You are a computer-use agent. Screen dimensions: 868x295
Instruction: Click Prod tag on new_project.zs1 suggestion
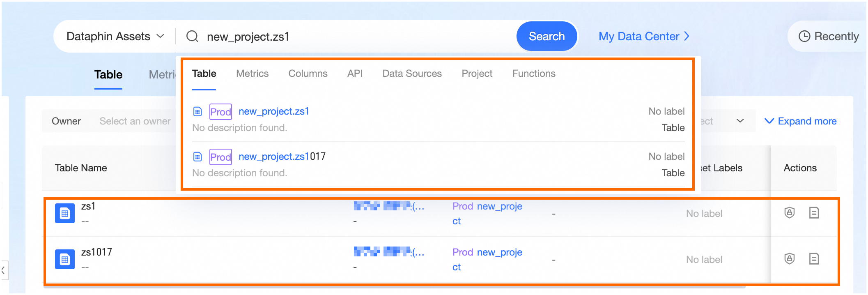pyautogui.click(x=220, y=112)
